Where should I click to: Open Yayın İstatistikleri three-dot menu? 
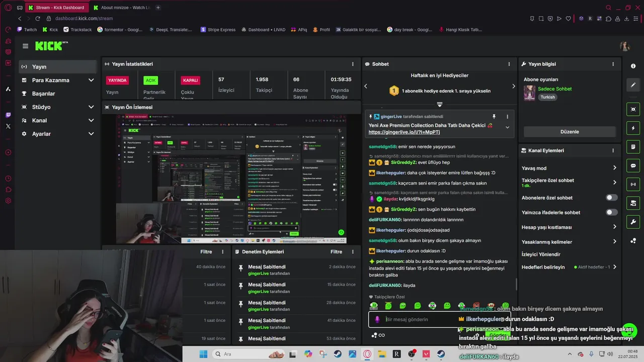point(353,64)
